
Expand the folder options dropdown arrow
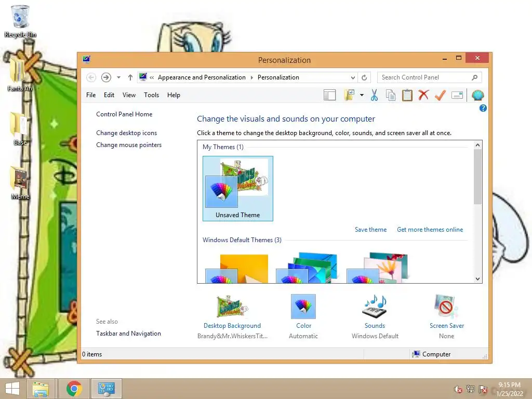tap(362, 96)
